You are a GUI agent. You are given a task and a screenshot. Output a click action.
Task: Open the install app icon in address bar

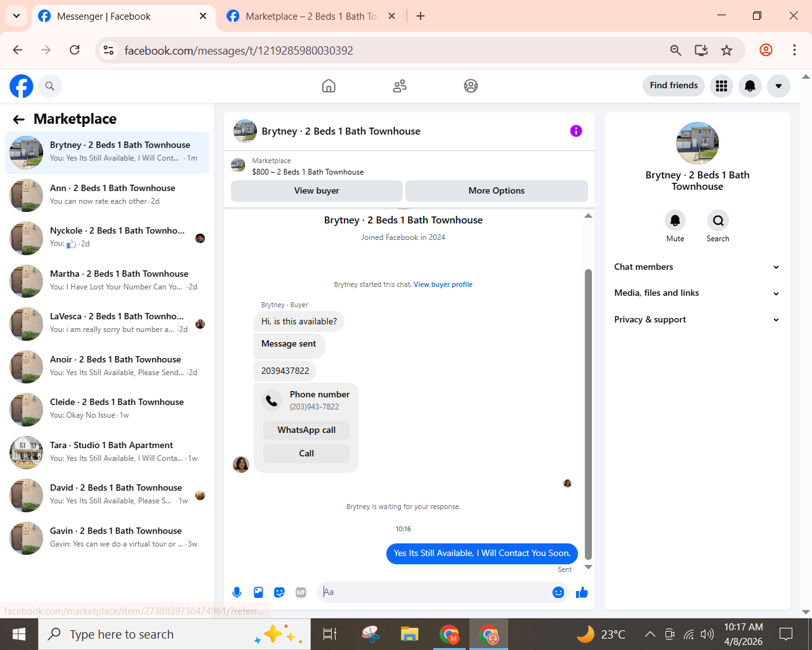[701, 50]
